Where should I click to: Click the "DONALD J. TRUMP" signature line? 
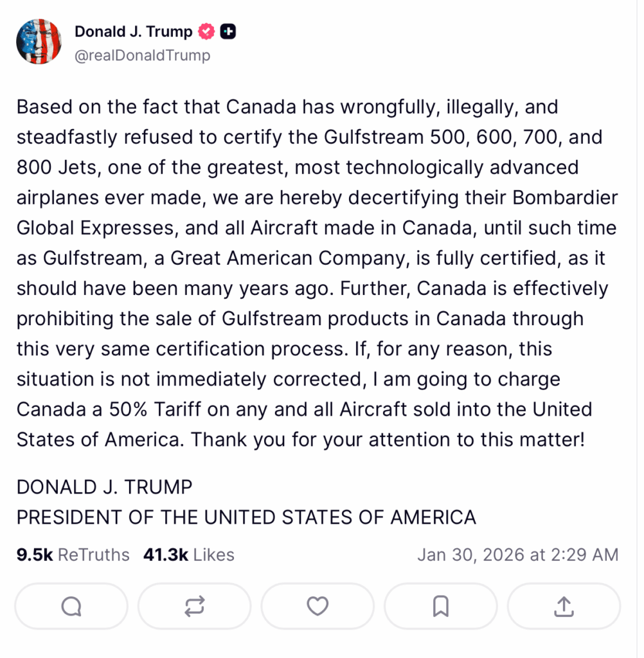pos(104,486)
